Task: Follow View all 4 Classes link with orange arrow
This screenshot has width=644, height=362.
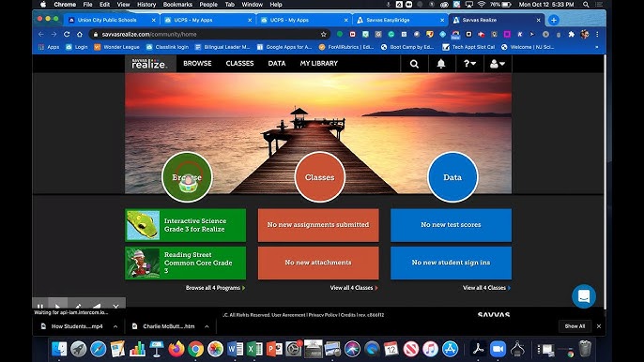Action: [x=354, y=288]
